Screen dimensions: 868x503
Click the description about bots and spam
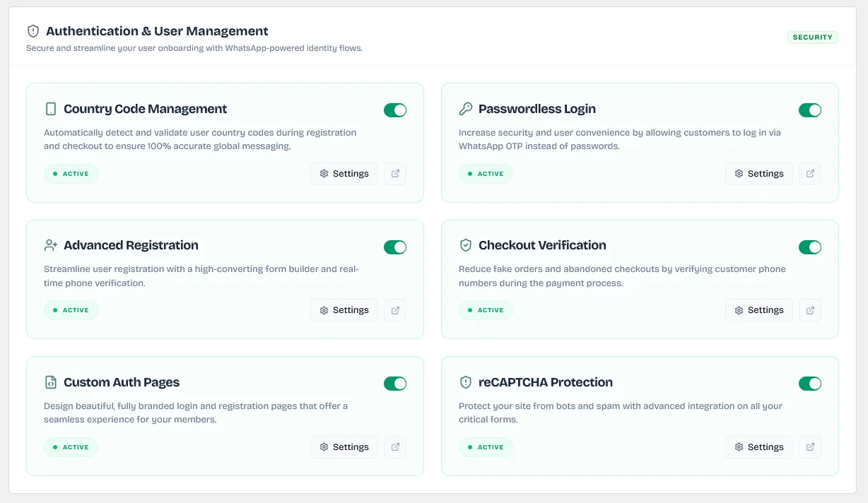click(621, 413)
